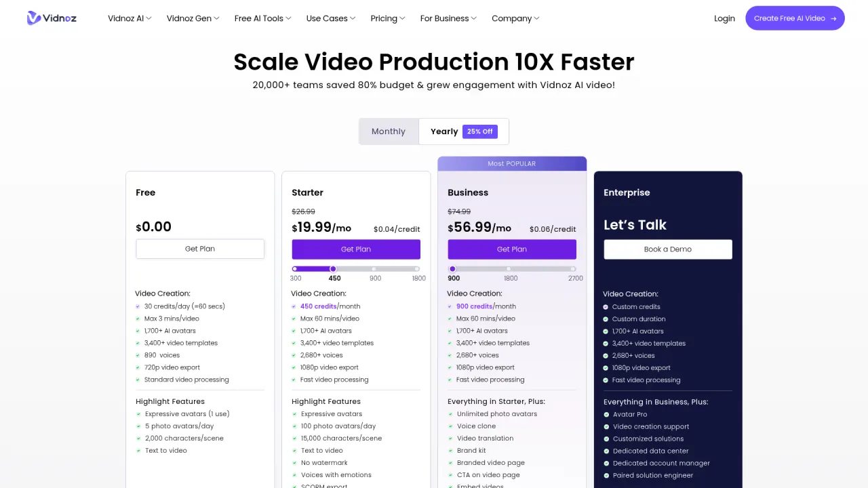Click checkmark beside Voices with emotions
The image size is (868, 488).
(x=294, y=475)
